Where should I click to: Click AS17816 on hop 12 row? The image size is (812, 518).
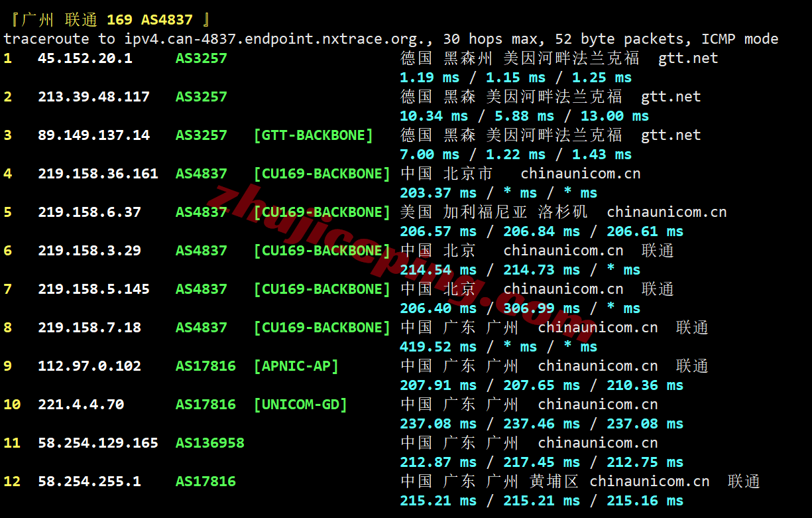[x=205, y=482]
